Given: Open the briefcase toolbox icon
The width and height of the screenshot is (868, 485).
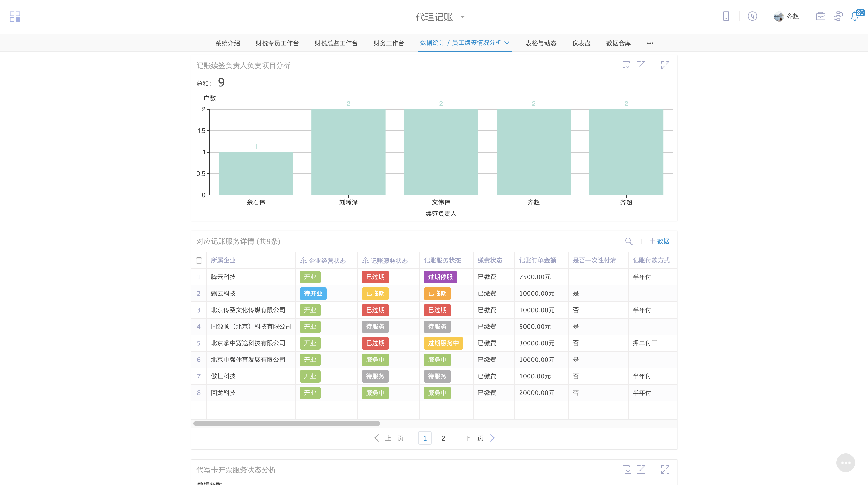Looking at the screenshot, I should [820, 16].
